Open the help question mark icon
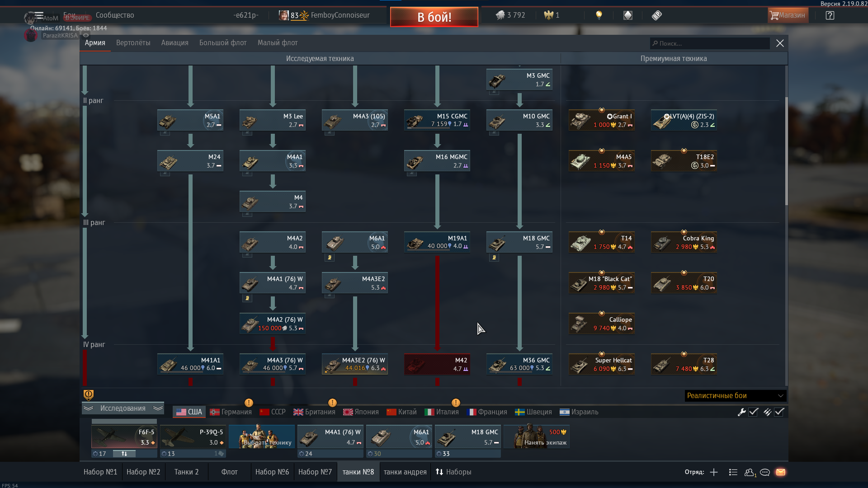The height and width of the screenshot is (488, 868). coord(830,15)
